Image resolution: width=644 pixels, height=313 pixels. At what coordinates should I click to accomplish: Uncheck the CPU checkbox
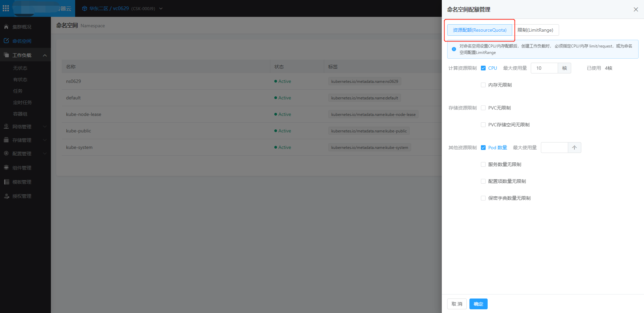pyautogui.click(x=483, y=68)
